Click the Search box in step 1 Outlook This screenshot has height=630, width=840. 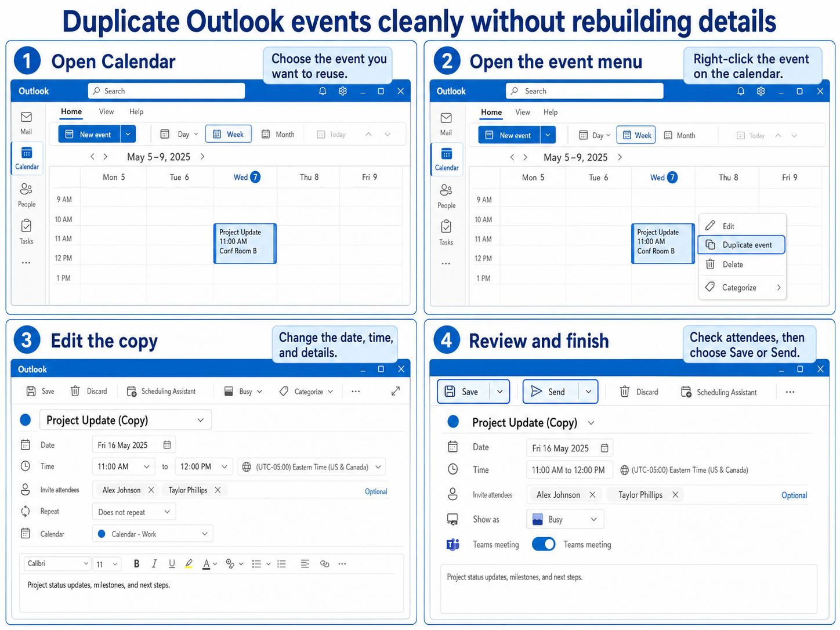coord(166,91)
